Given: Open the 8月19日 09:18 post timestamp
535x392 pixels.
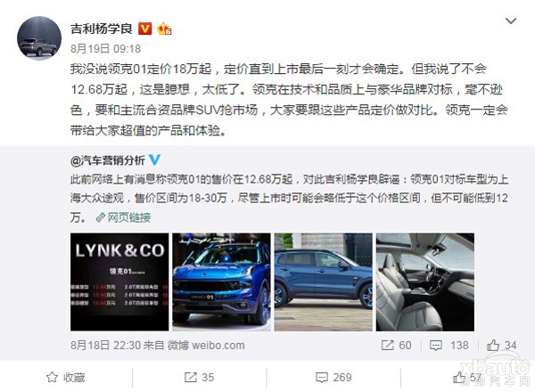Looking at the screenshot, I should pos(106,49).
